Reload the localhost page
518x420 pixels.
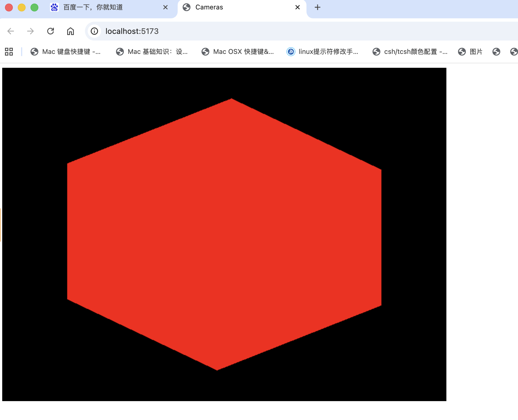51,31
